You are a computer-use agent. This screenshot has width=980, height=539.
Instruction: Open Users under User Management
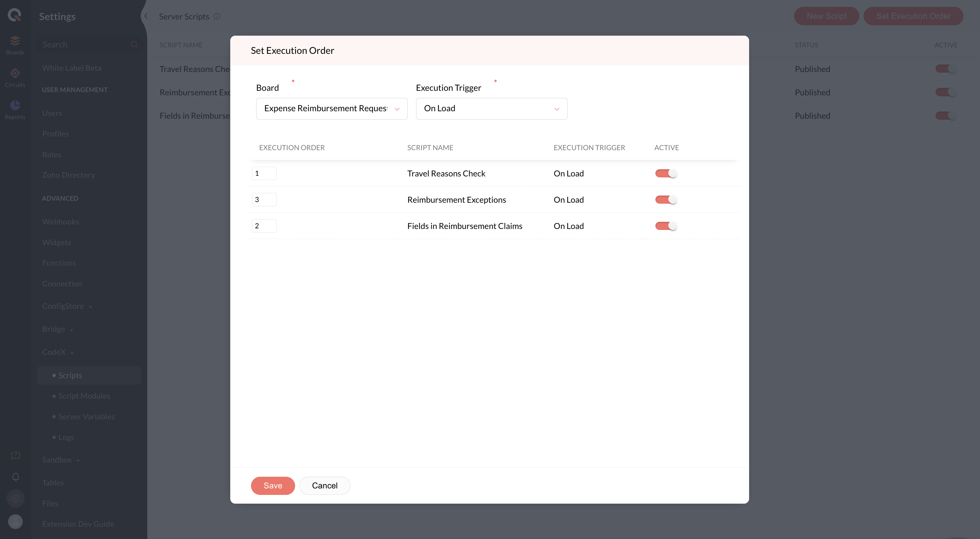(52, 113)
